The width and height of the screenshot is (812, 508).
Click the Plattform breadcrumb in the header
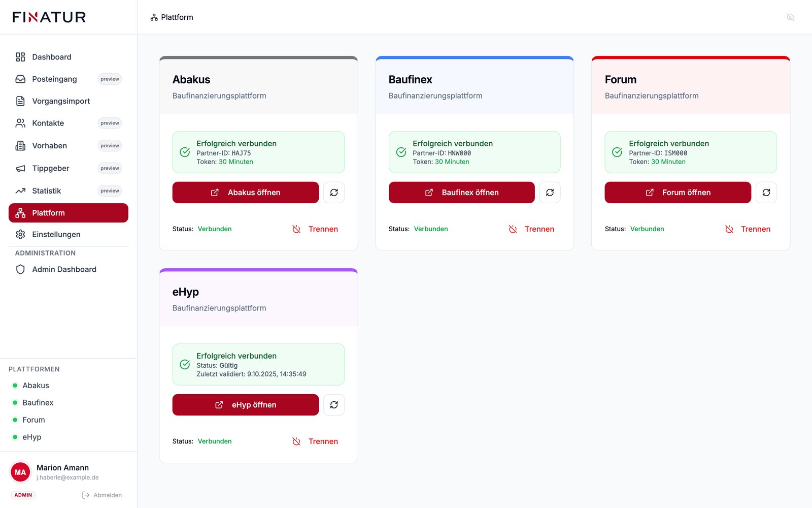[172, 17]
